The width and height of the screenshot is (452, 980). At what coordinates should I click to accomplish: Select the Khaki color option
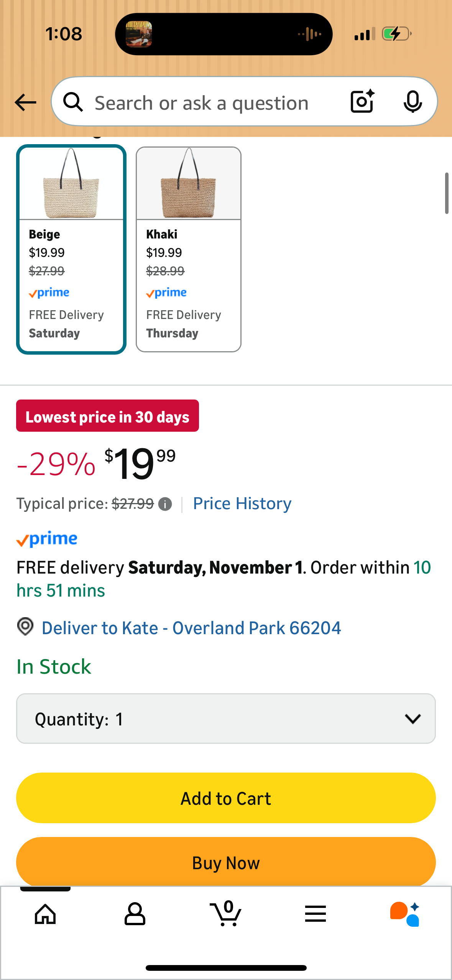pyautogui.click(x=189, y=249)
